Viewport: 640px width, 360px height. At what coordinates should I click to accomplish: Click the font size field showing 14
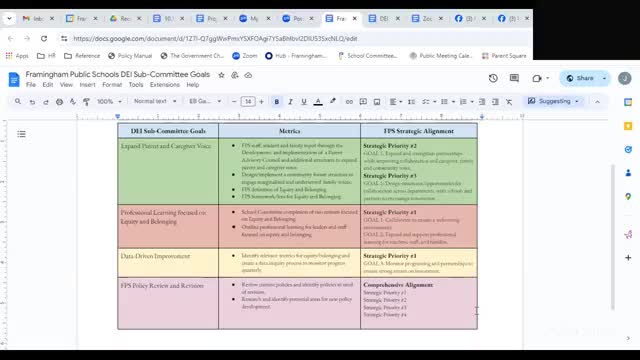point(248,102)
